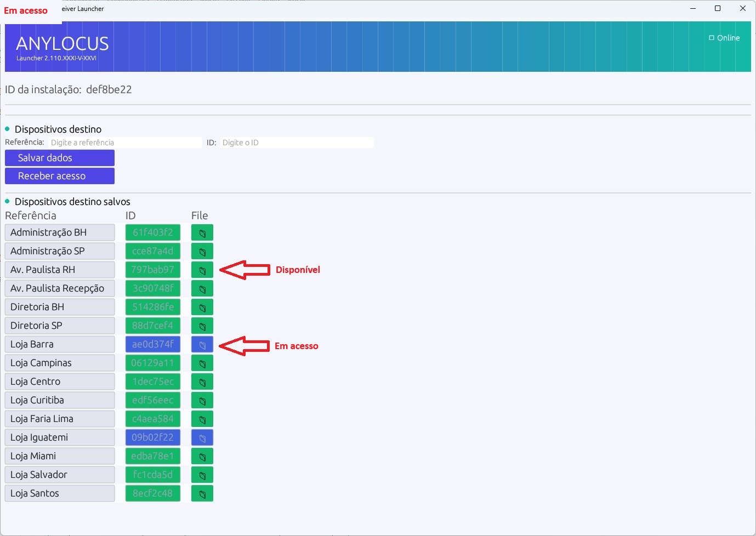This screenshot has height=536, width=756.
Task: Focus the Referência input field
Action: click(x=125, y=142)
